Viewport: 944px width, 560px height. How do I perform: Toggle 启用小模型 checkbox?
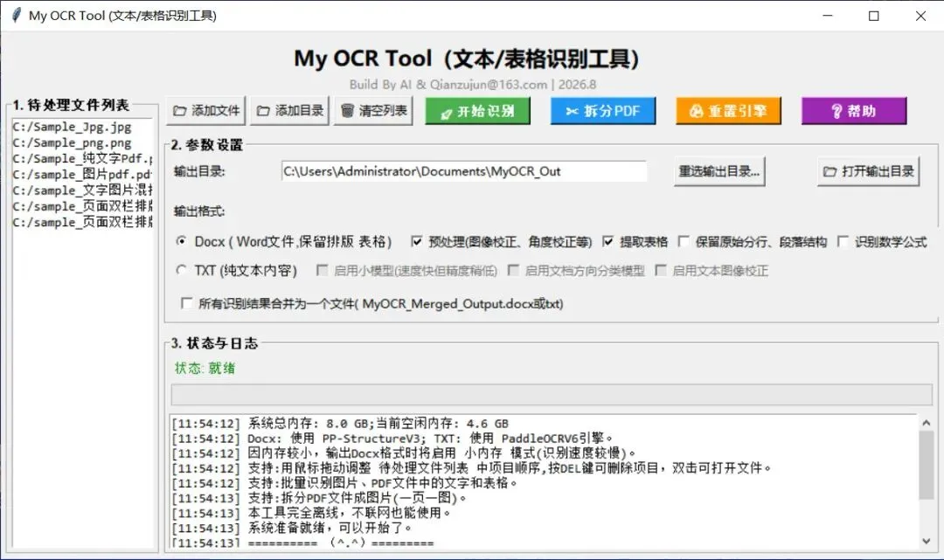pos(323,270)
